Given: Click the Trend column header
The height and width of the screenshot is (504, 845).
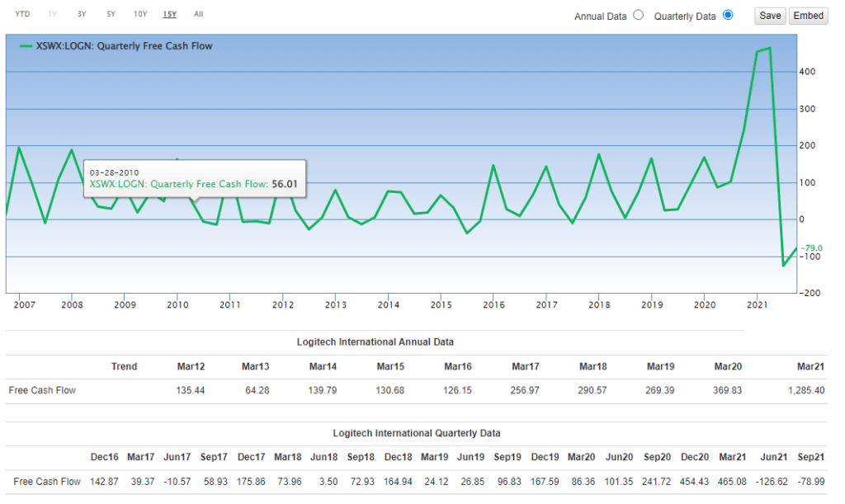Looking at the screenshot, I should tap(124, 367).
